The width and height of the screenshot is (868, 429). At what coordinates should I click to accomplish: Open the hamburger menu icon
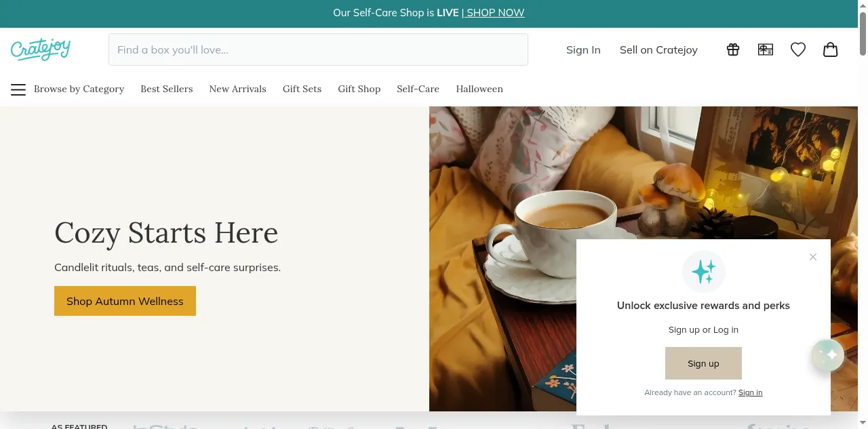[x=18, y=89]
